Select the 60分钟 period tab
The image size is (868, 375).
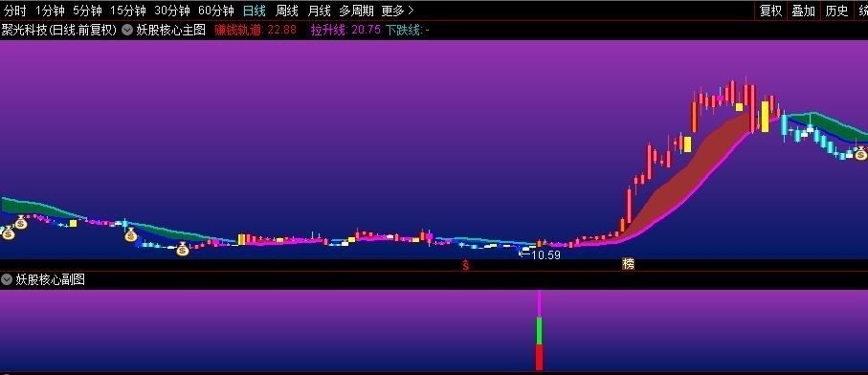click(216, 11)
